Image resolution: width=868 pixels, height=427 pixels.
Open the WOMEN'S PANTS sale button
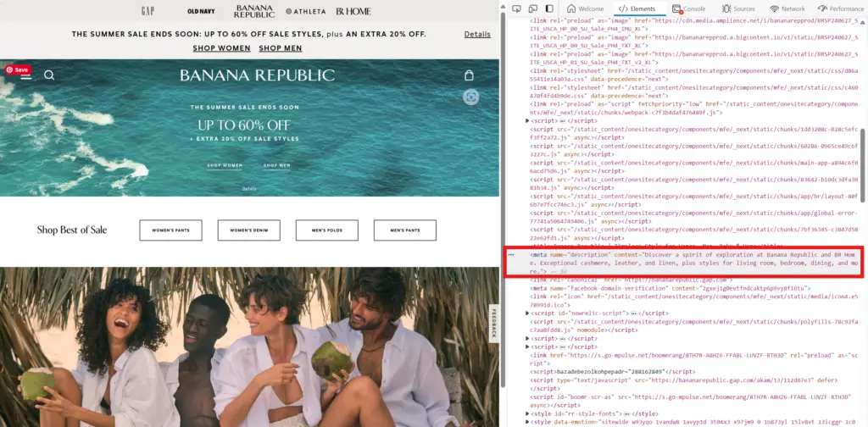[170, 230]
